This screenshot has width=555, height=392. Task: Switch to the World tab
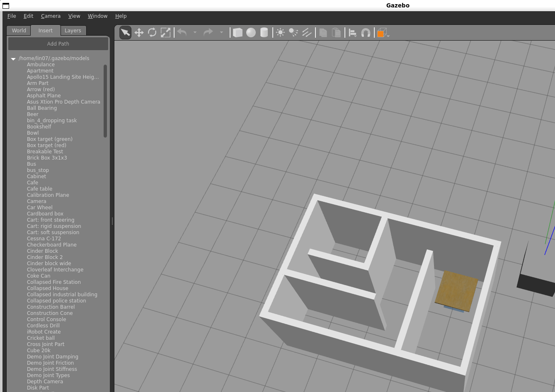pyautogui.click(x=19, y=31)
